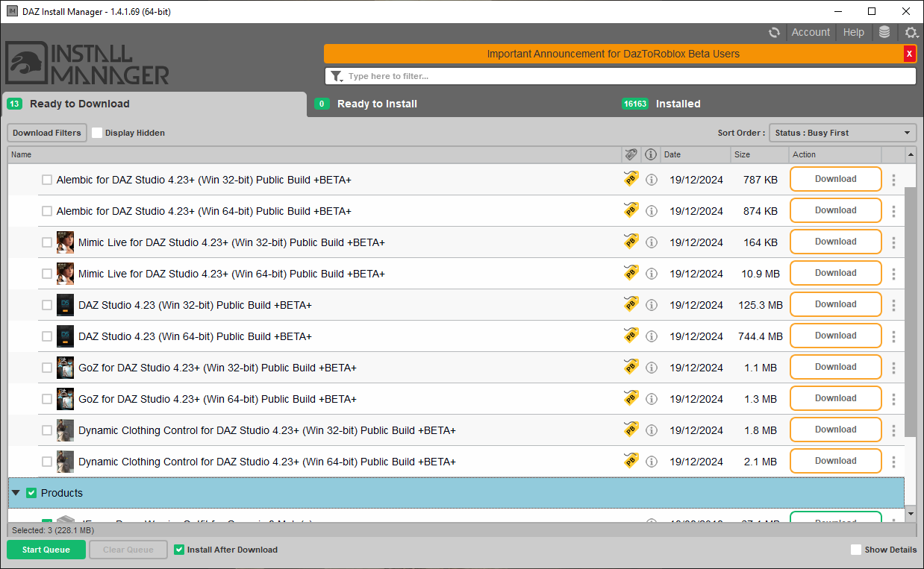Viewport: 924px width, 569px height.
Task: Switch to Ready to Download tab
Action: click(x=154, y=104)
